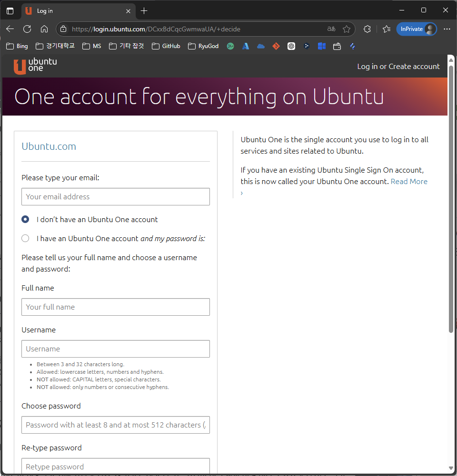Click 'NOT allowed: only numbers or consecutive hyphens.'

(103, 387)
